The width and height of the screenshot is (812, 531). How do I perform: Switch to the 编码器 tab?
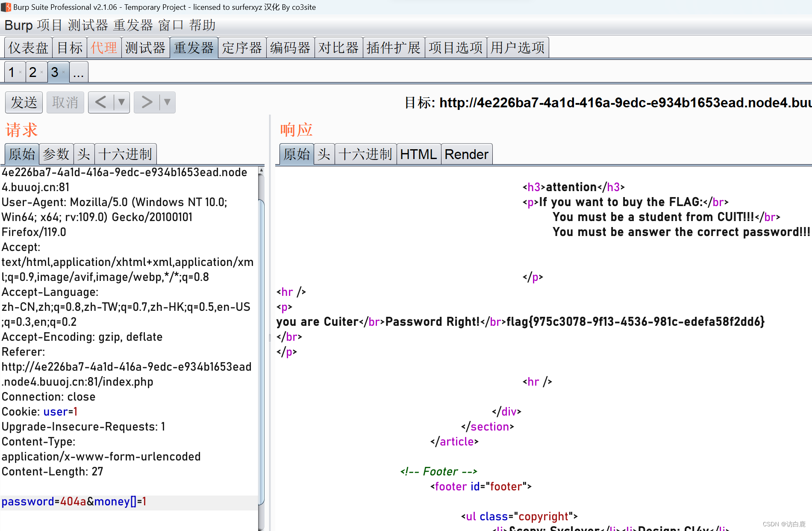point(290,47)
